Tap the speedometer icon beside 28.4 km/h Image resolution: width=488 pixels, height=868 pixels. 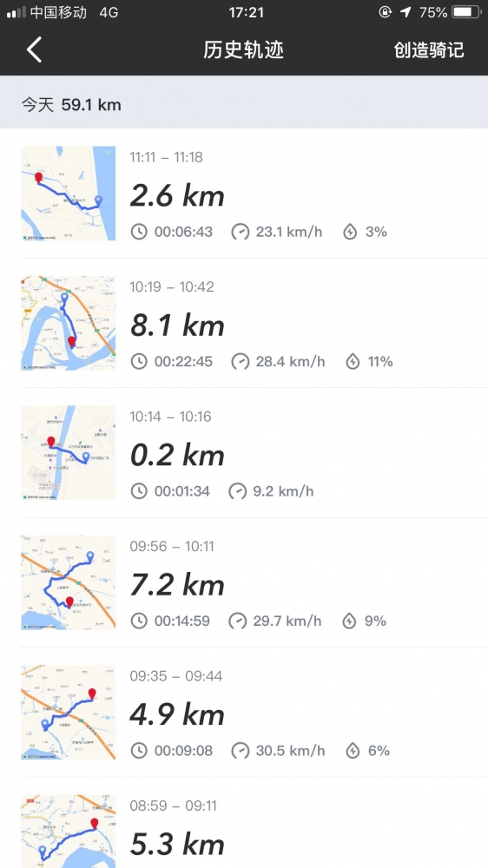[241, 361]
